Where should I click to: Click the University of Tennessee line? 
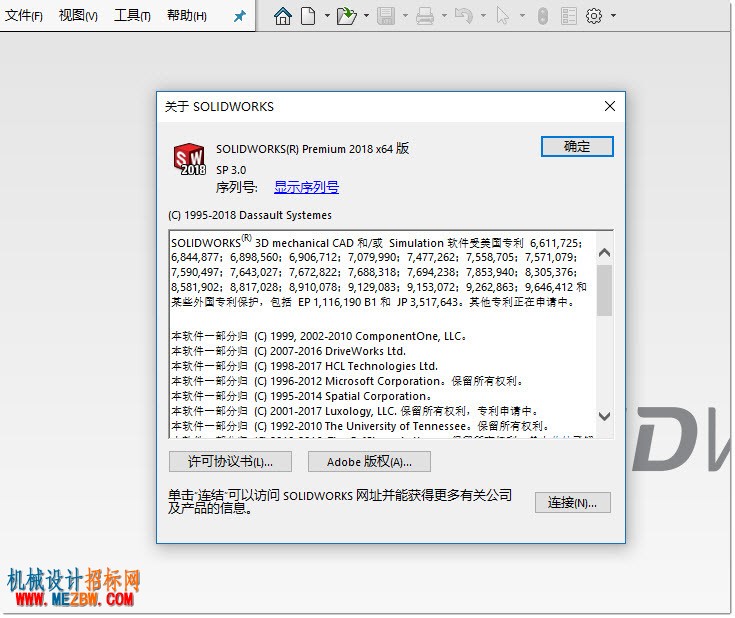click(360, 426)
